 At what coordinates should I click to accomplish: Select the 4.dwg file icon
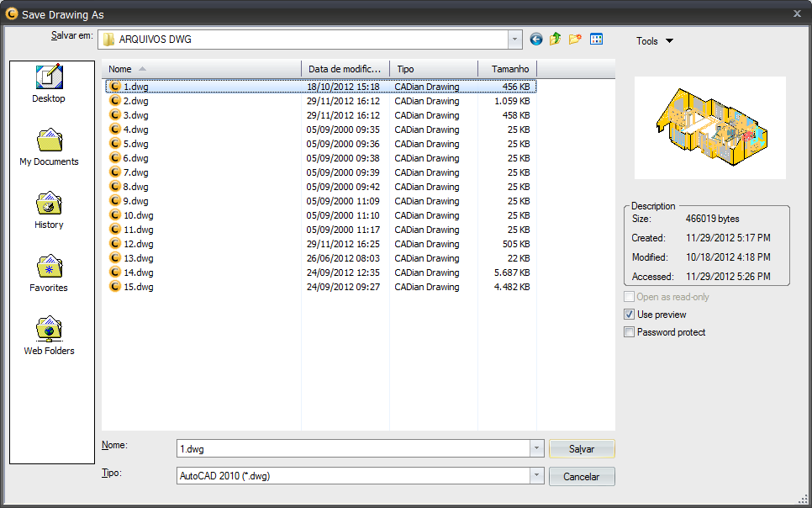click(x=115, y=129)
